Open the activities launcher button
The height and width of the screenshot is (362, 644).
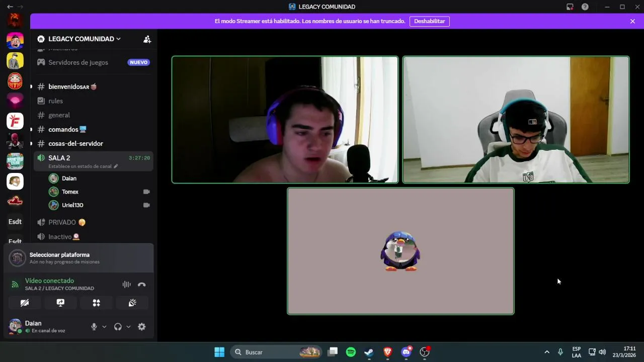[x=97, y=303]
